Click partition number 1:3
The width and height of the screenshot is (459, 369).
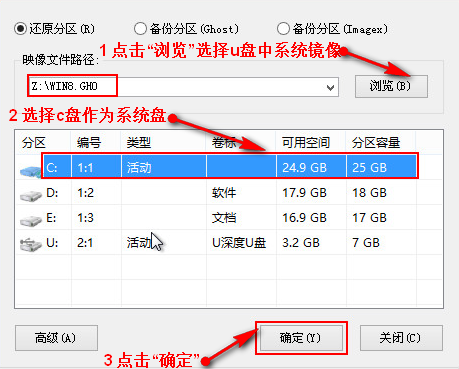coord(85,218)
